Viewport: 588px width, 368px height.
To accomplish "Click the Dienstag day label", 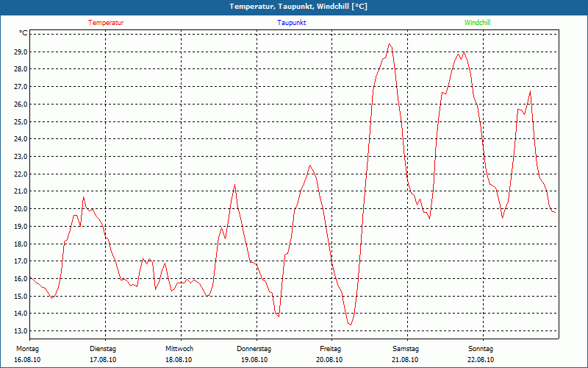I will coord(103,349).
